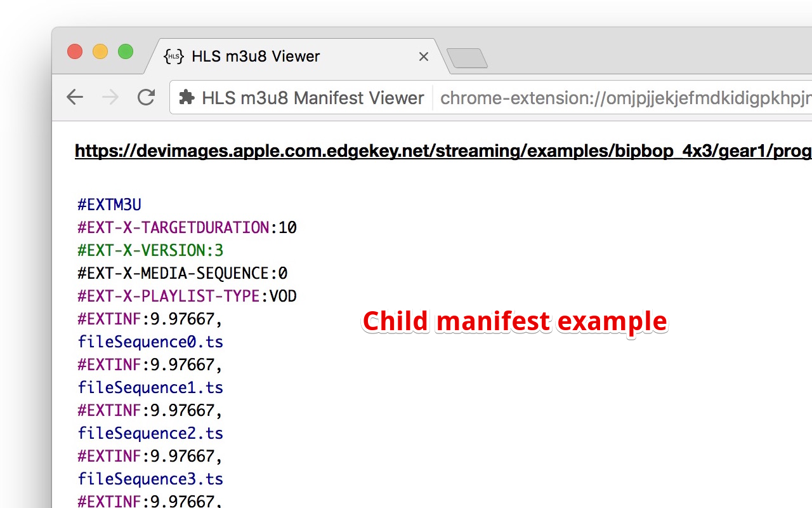The width and height of the screenshot is (812, 508).
Task: Click the HLS favicon on the tab
Action: [174, 56]
